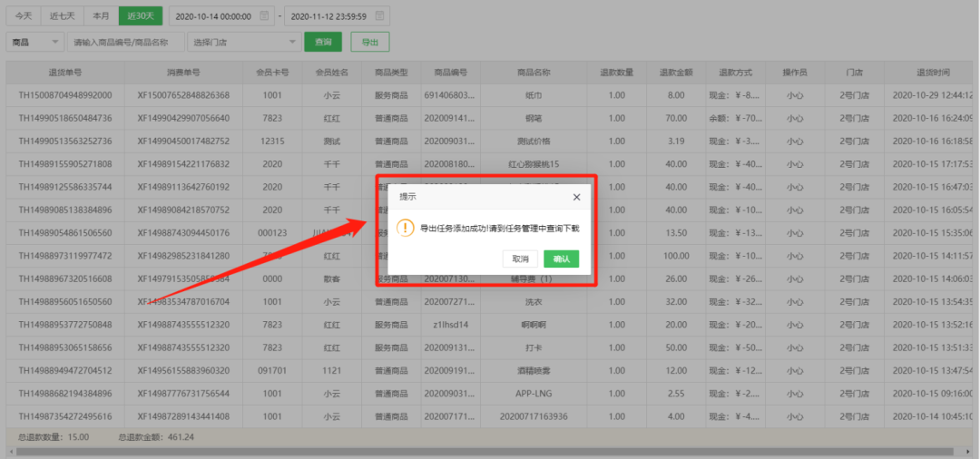Viewport: 980px width, 459px height.
Task: Click 取消 to cancel the prompt
Action: (520, 259)
